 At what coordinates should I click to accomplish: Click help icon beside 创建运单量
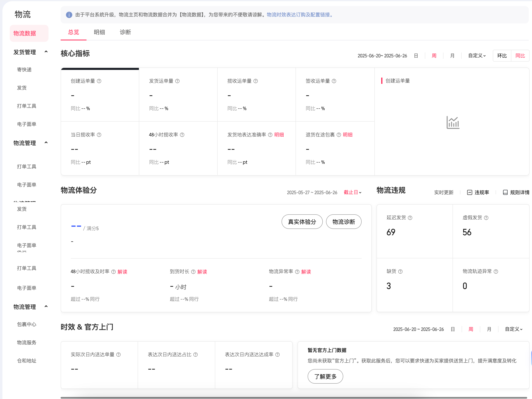(99, 81)
